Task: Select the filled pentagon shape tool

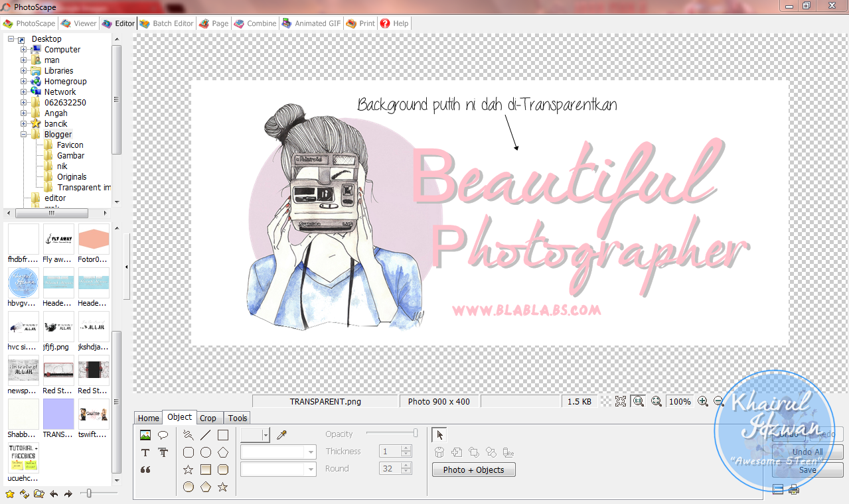Action: click(x=206, y=487)
